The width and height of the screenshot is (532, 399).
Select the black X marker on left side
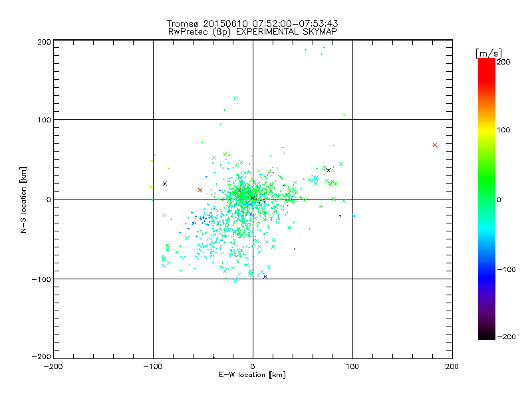pyautogui.click(x=165, y=184)
